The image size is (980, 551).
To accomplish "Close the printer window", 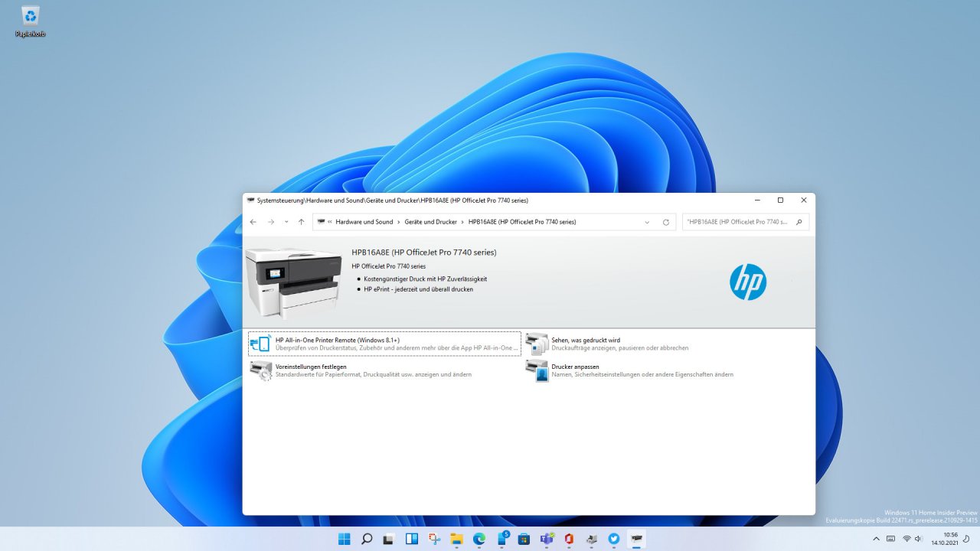I will pos(804,201).
